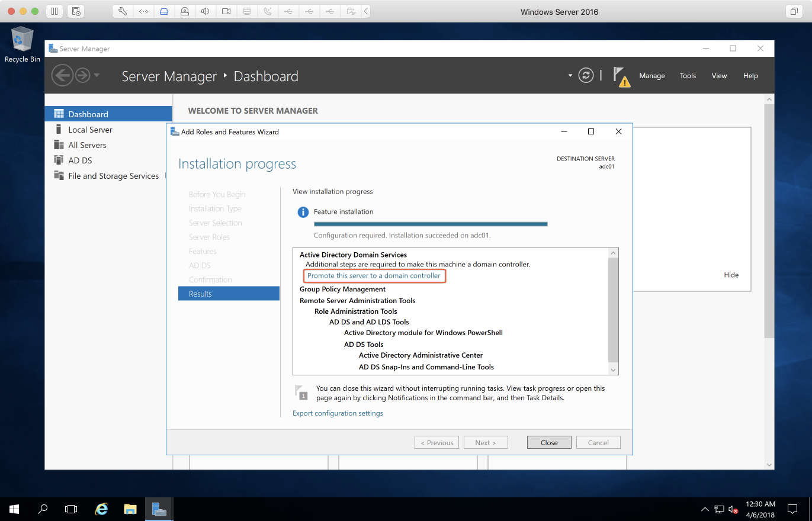Open taskbar search magnifier
The height and width of the screenshot is (521, 812).
(x=43, y=509)
